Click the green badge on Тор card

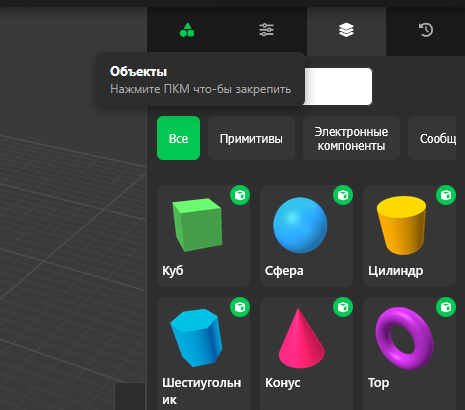(446, 307)
